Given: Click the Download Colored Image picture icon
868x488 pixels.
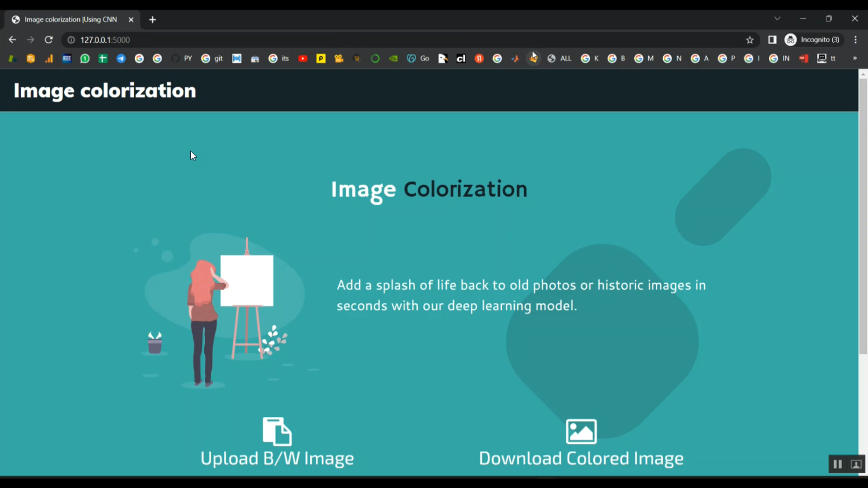Looking at the screenshot, I should click(x=581, y=431).
